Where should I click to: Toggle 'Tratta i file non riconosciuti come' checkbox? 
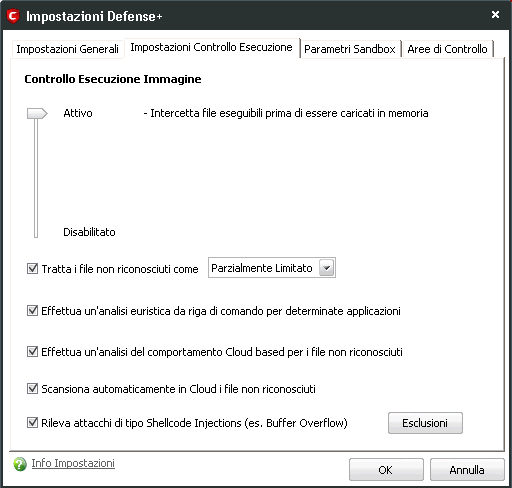coord(32,268)
